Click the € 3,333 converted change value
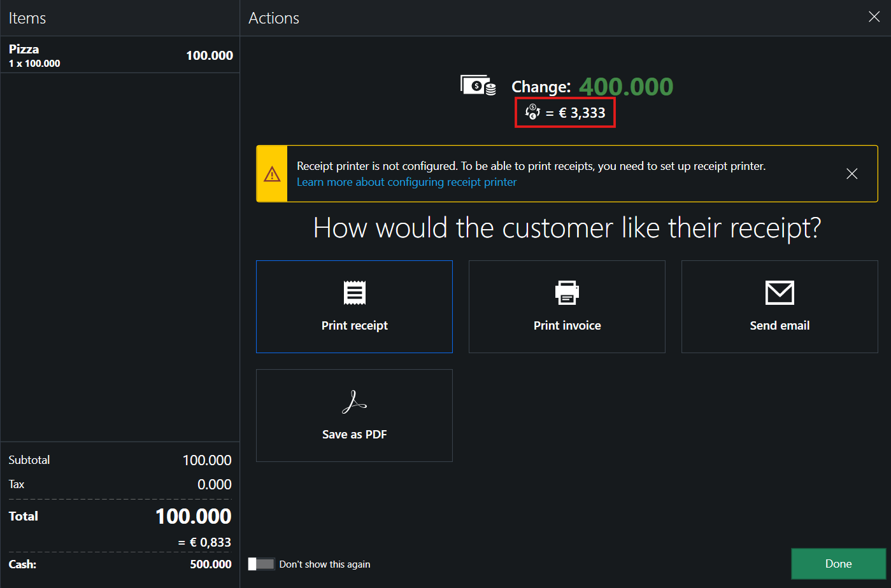This screenshot has width=891, height=588. tap(581, 113)
